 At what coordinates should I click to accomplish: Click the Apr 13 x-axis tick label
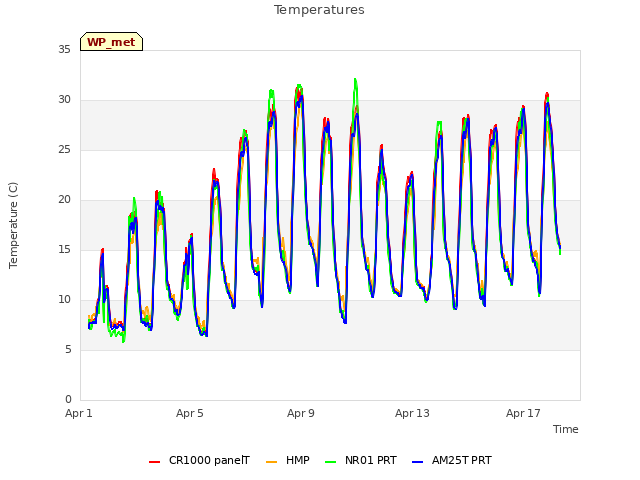[412, 413]
